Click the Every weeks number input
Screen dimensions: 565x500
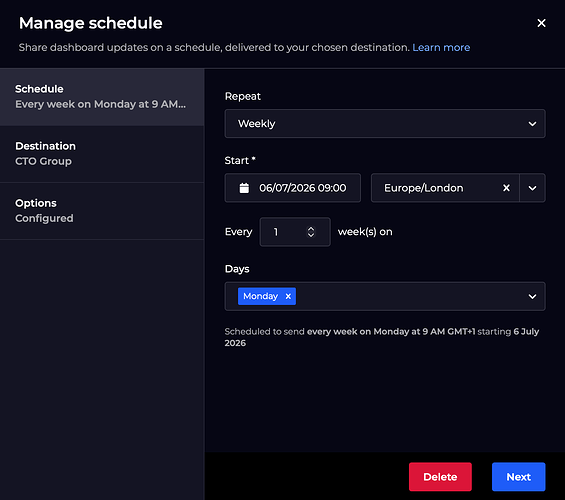click(x=295, y=232)
